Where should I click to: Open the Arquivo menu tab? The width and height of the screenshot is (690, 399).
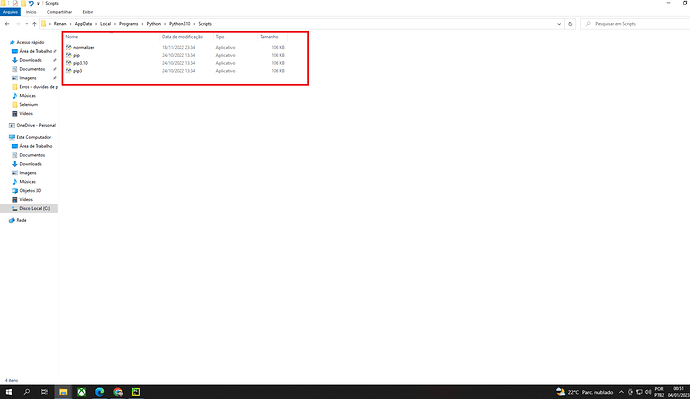tap(10, 12)
